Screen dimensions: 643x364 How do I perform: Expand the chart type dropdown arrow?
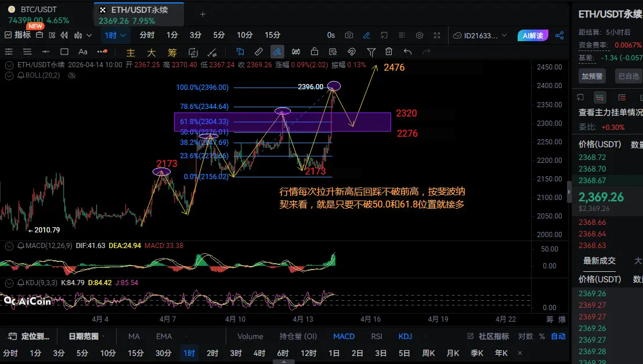point(89,35)
